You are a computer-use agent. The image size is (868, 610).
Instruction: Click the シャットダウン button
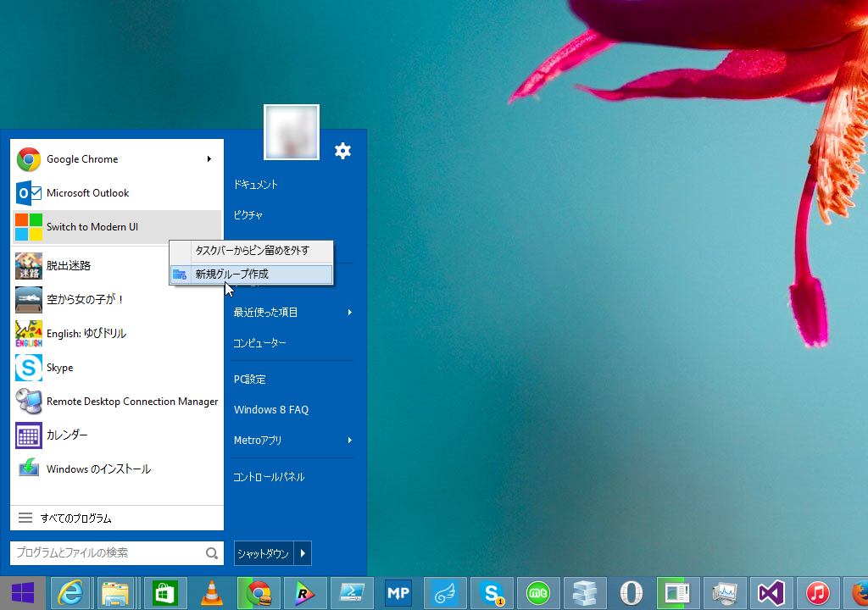click(x=264, y=553)
